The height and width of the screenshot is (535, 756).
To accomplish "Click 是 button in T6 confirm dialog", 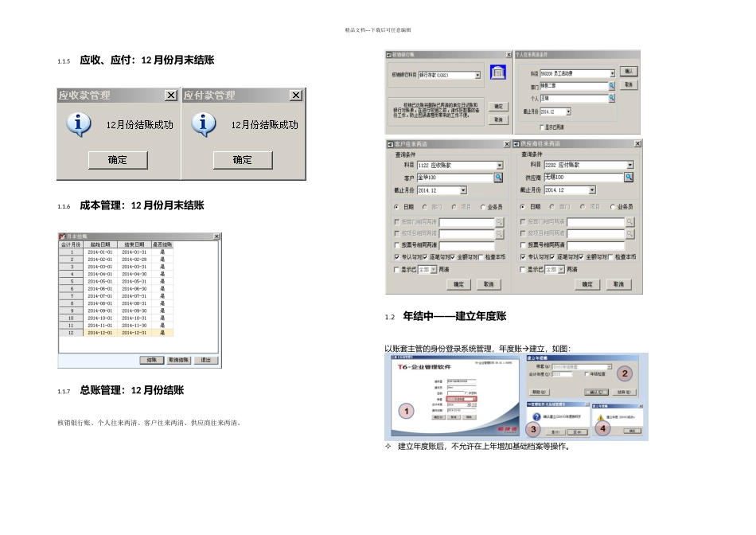I will click(555, 432).
